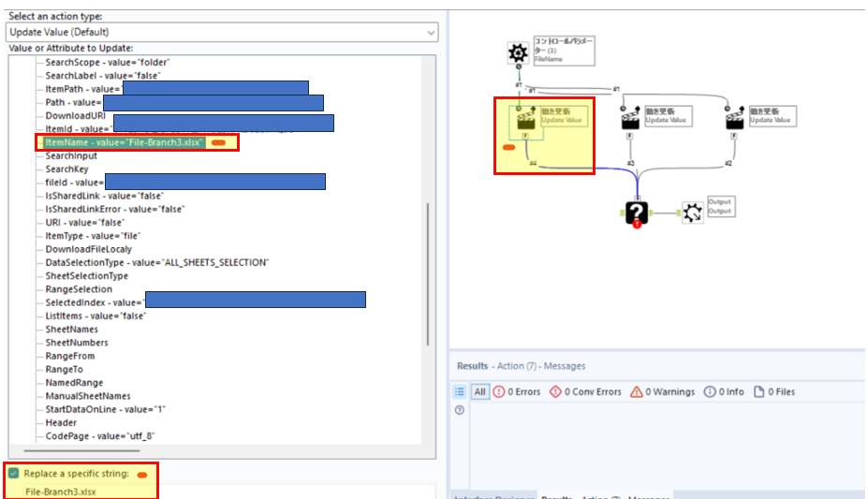The width and height of the screenshot is (868, 499).
Task: Select SearchLabel - value="false" row
Action: [103, 76]
